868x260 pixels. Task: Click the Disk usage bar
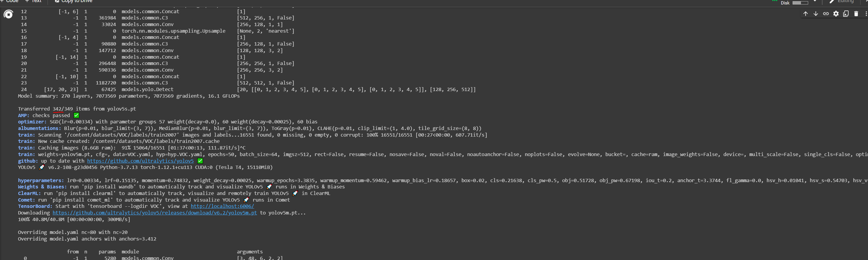pyautogui.click(x=800, y=3)
